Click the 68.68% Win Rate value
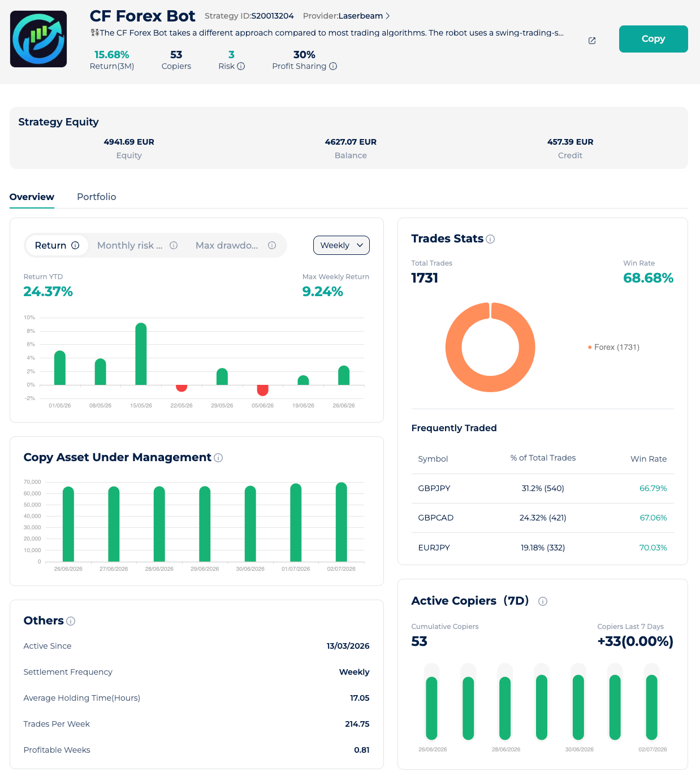The image size is (700, 781). (649, 278)
